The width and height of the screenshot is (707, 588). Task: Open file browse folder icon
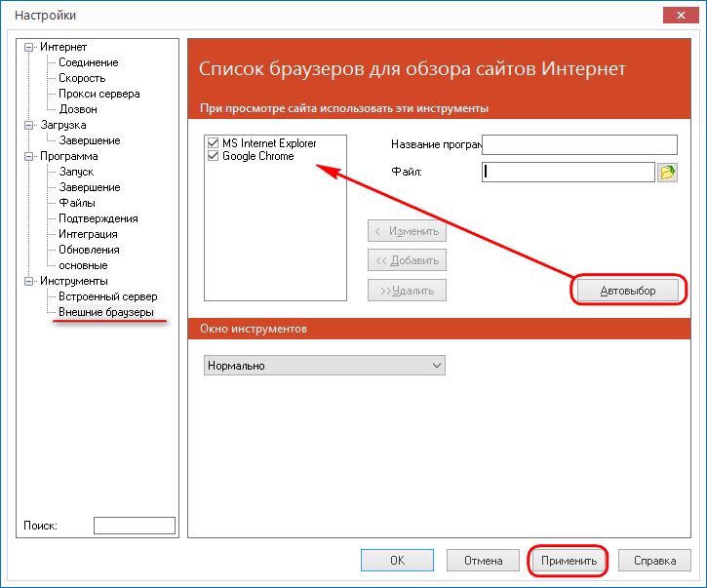pyautogui.click(x=667, y=173)
